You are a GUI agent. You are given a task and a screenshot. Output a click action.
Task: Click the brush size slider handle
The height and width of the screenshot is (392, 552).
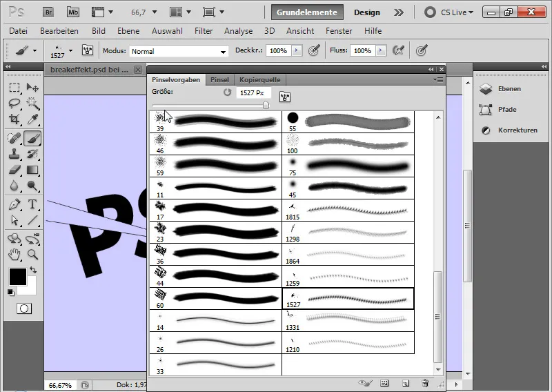tap(266, 105)
